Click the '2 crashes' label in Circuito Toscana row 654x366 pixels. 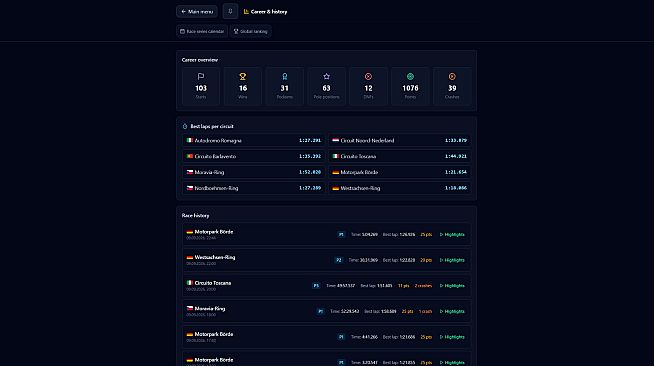[423, 286]
